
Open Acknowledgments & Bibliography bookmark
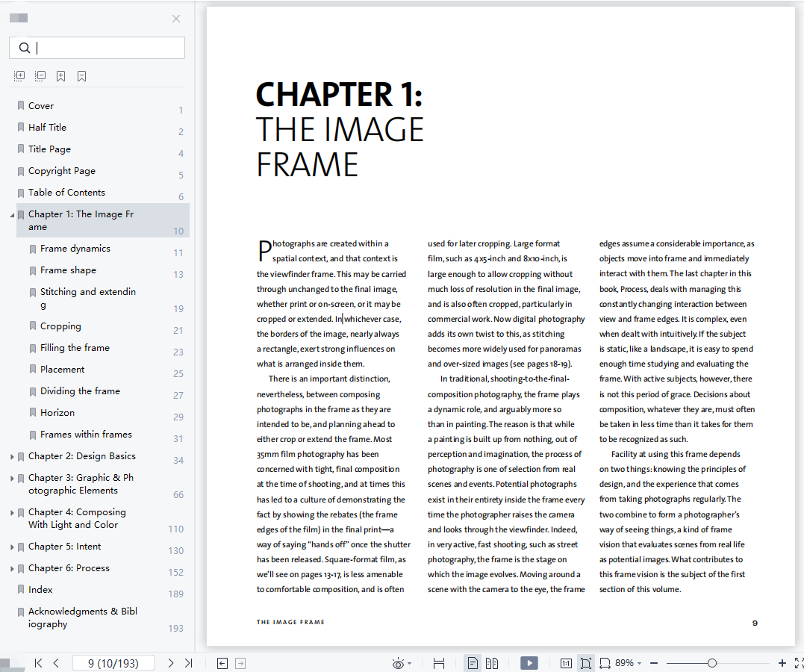[x=83, y=617]
